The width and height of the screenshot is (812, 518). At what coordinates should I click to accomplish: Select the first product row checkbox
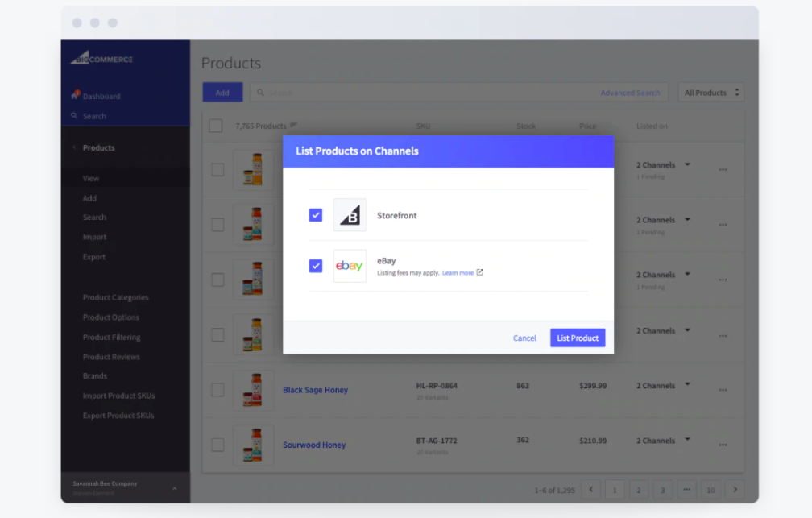pyautogui.click(x=217, y=169)
